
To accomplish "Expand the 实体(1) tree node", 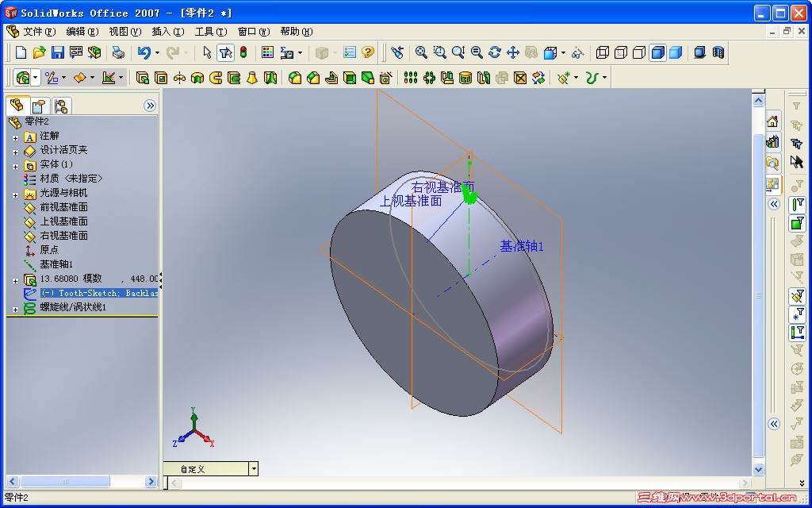I will [16, 167].
